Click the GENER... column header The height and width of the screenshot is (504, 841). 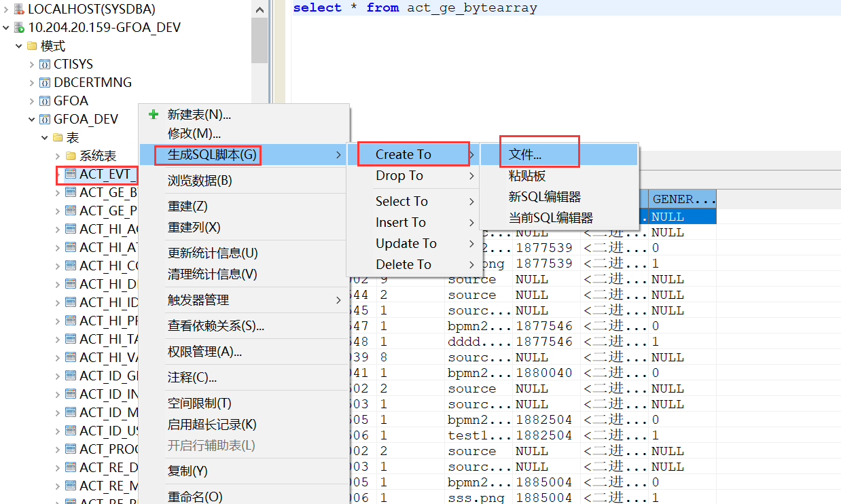click(683, 199)
